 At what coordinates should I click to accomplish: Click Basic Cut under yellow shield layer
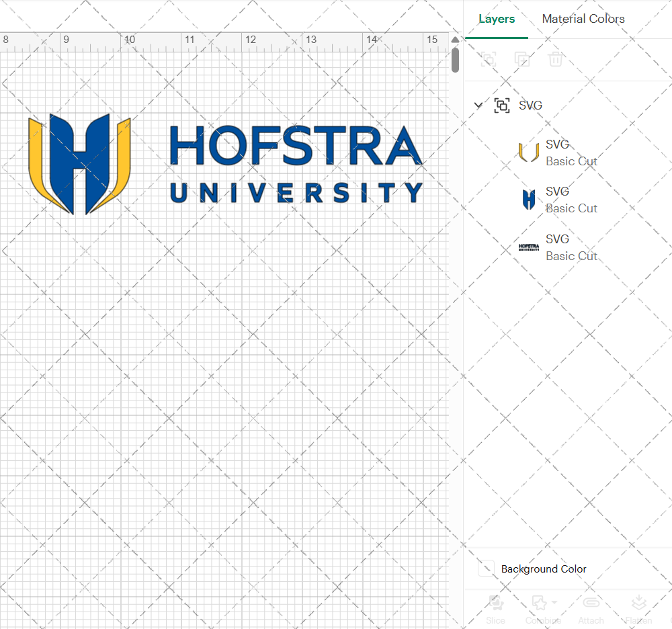click(571, 161)
